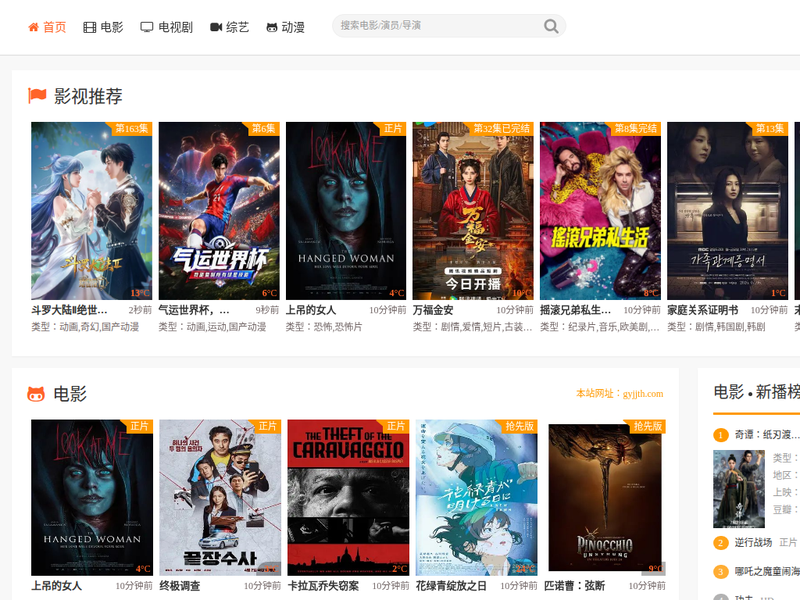800x600 pixels.
Task: Open the 动漫 nav tab
Action: pyautogui.click(x=286, y=27)
